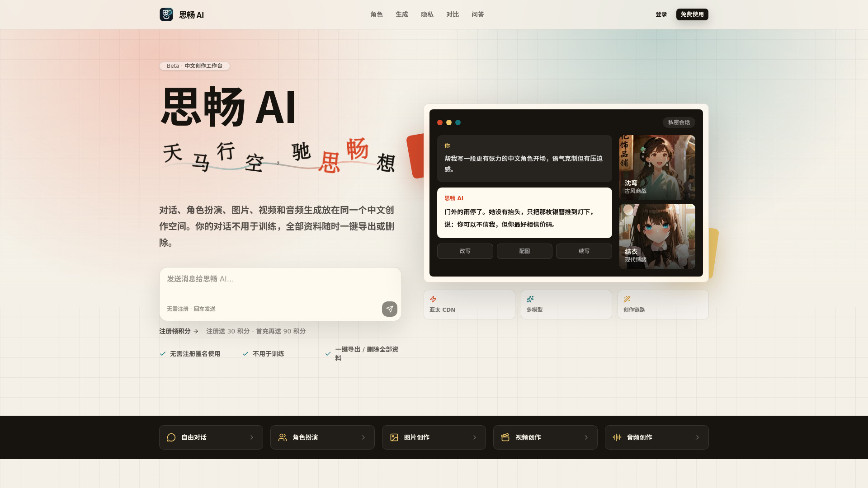Viewport: 868px width, 488px height.
Task: Click the 免费使用 button
Action: point(692,14)
